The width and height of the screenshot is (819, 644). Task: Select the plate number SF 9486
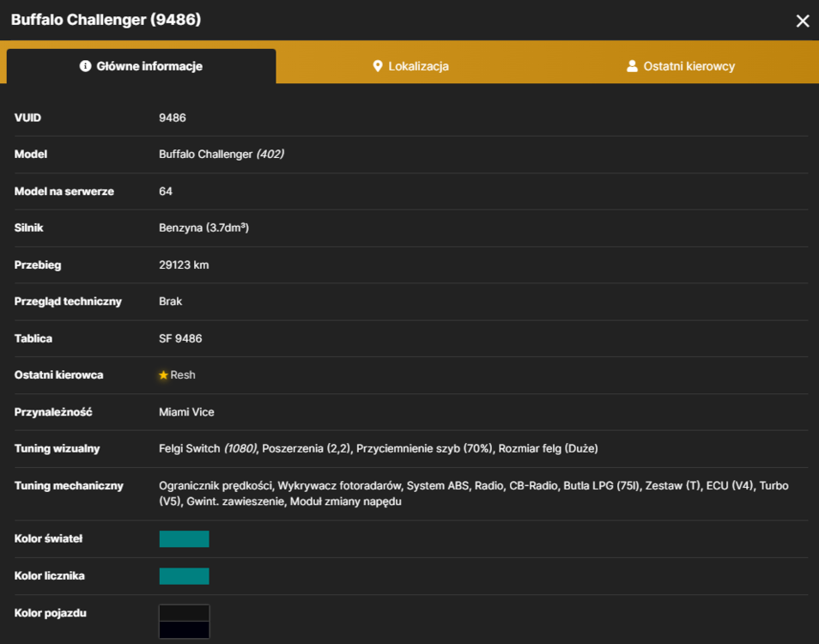(180, 338)
